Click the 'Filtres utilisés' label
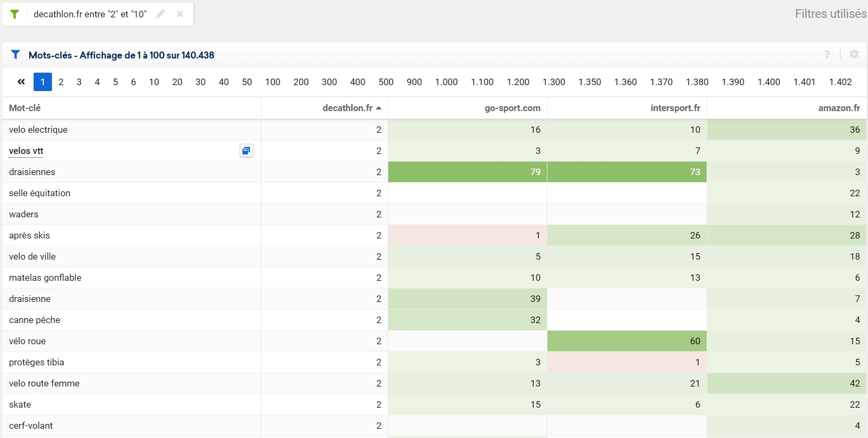Image resolution: width=868 pixels, height=438 pixels. click(x=831, y=14)
